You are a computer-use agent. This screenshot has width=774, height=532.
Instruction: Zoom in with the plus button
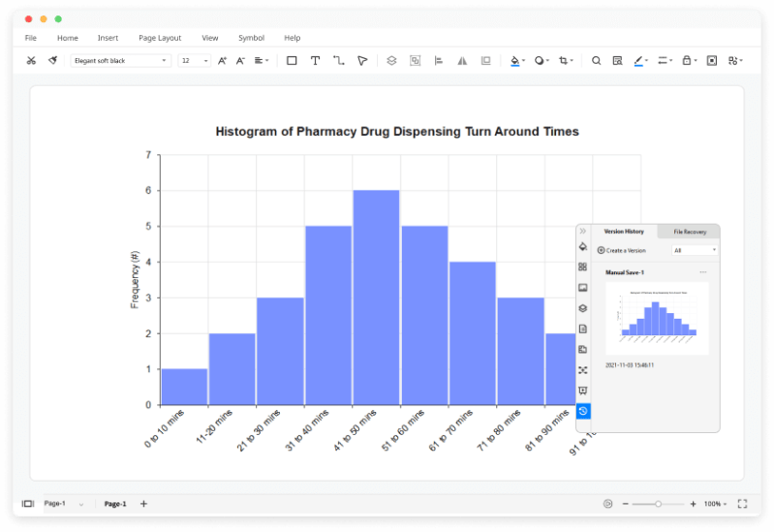click(x=693, y=504)
